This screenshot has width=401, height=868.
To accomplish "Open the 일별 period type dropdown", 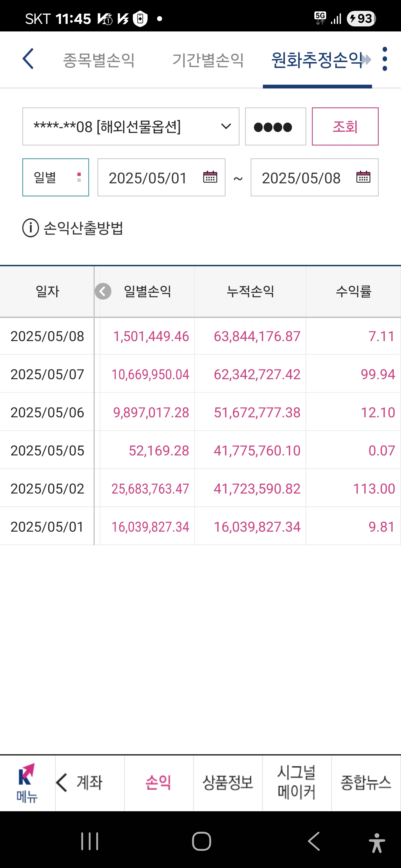I will click(x=56, y=177).
